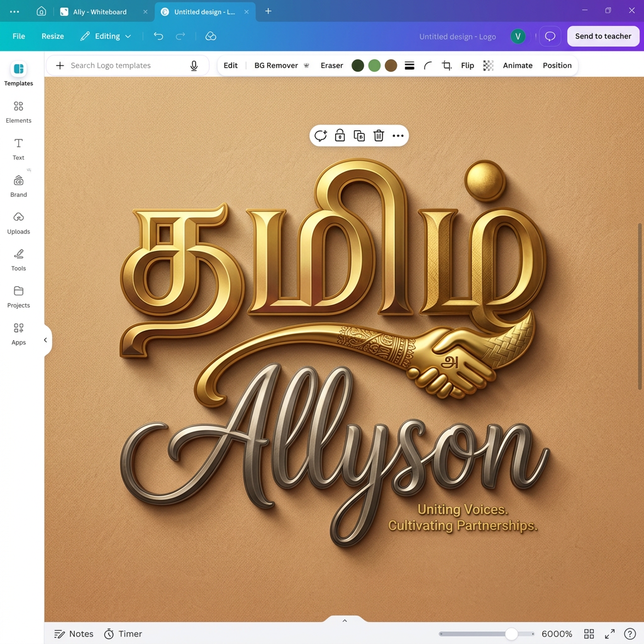
Task: Close the Ally - Whiteboard tab
Action: pos(145,12)
